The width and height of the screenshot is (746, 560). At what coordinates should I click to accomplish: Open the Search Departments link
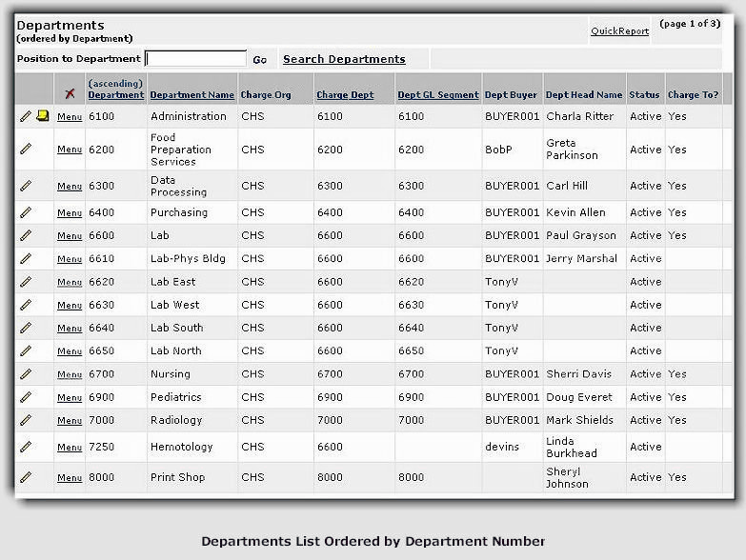click(x=344, y=59)
